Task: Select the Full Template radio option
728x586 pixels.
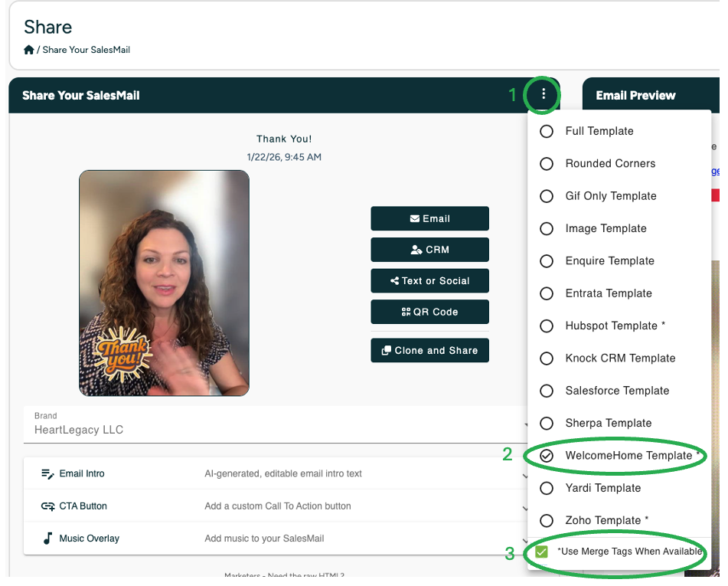Action: click(547, 131)
